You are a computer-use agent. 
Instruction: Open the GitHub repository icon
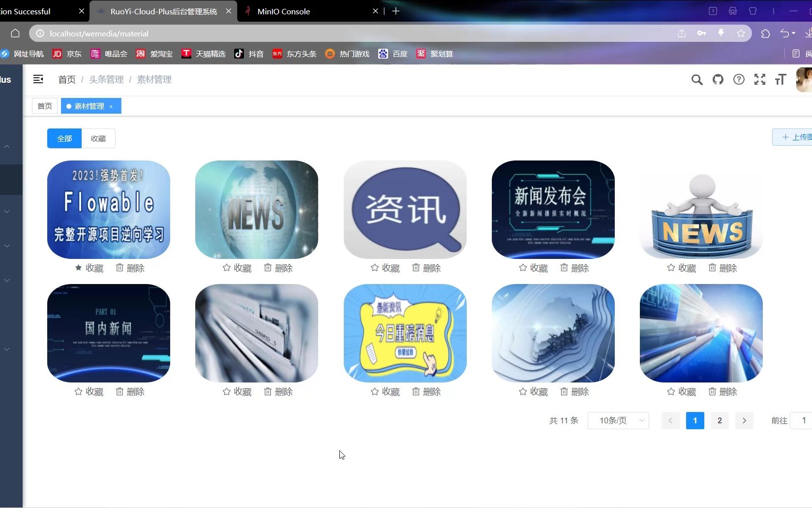tap(718, 79)
